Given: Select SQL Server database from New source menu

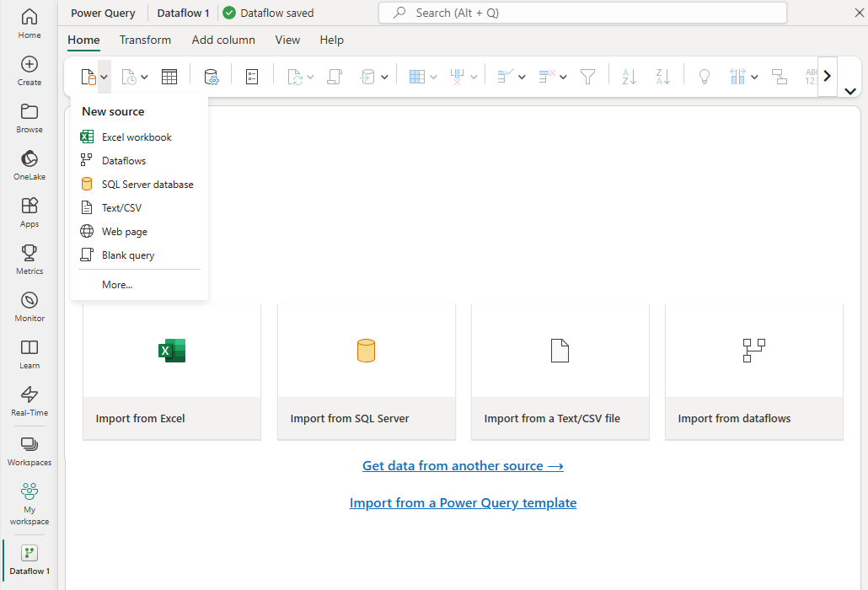Looking at the screenshot, I should 147,185.
